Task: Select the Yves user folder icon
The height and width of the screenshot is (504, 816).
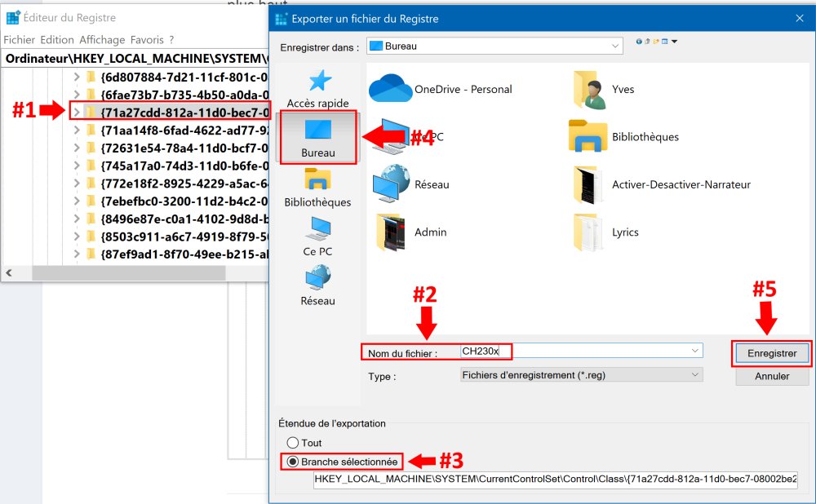Action: (590, 90)
